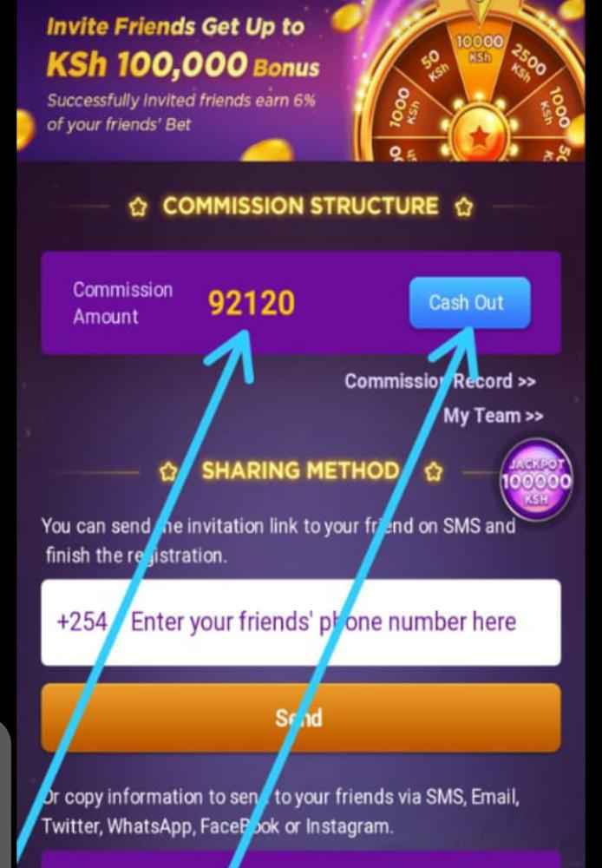This screenshot has height=868, width=602.
Task: Tap the star center of the prize wheel
Action: tap(479, 135)
